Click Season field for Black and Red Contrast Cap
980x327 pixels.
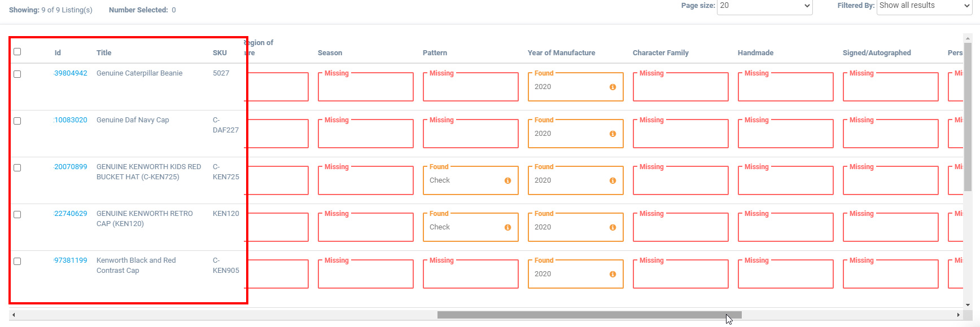point(366,274)
